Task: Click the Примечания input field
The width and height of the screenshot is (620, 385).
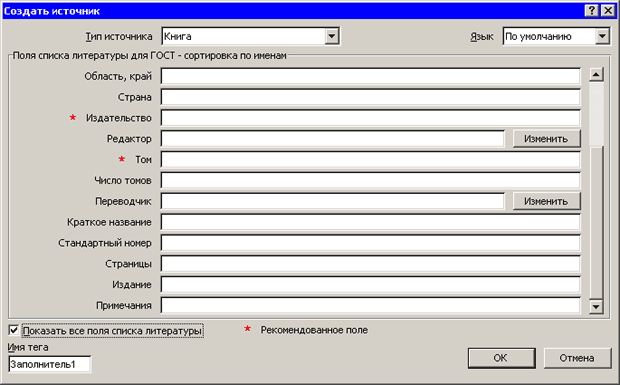Action: [x=370, y=306]
